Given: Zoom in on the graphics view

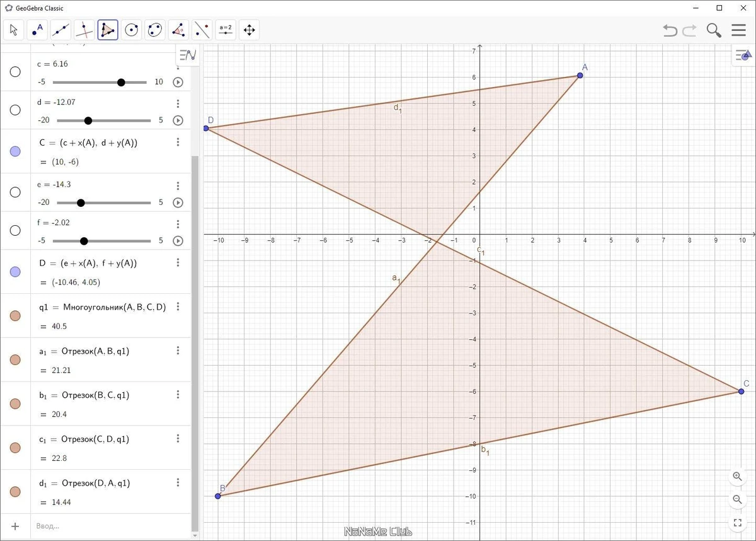Looking at the screenshot, I should 737,476.
